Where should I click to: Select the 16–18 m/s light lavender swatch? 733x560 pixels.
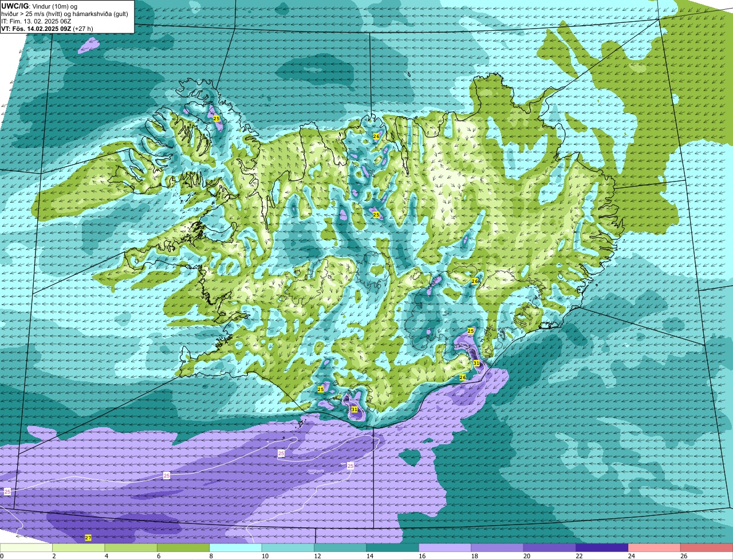point(445,547)
